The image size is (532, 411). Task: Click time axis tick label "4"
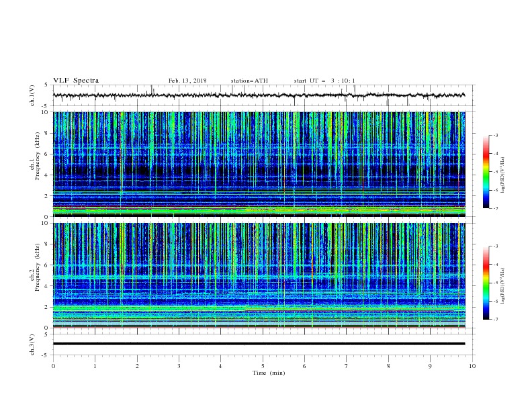(221, 366)
